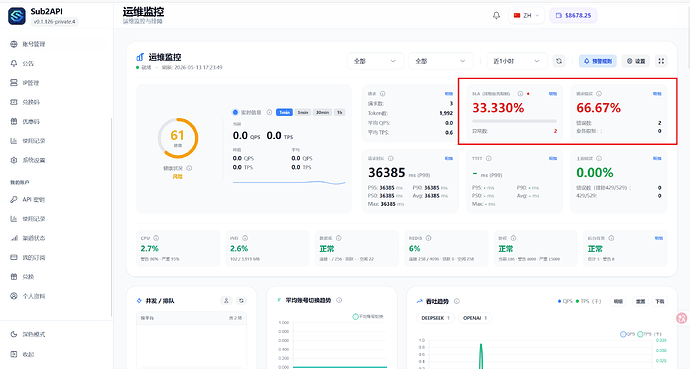
Task: Open 明细 link in the requests card
Action: pyautogui.click(x=448, y=94)
